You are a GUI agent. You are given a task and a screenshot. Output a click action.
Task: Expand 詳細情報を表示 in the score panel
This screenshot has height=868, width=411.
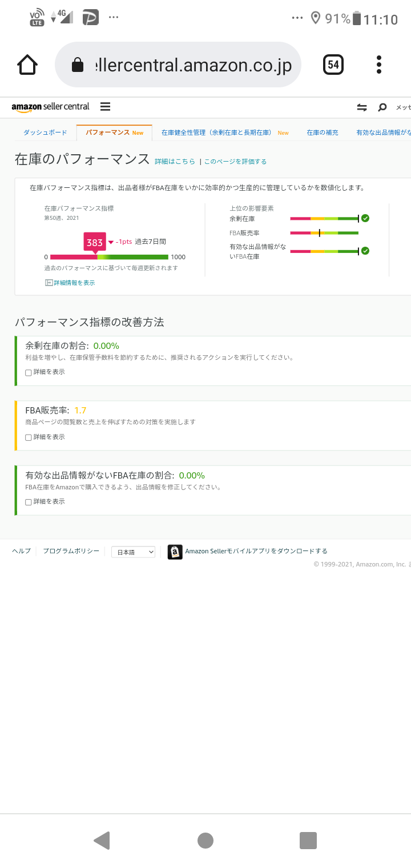[x=70, y=282]
